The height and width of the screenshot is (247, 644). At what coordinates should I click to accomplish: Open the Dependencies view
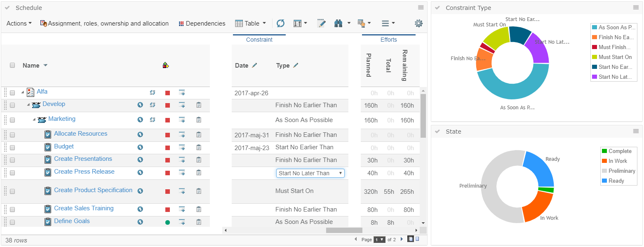point(202,24)
